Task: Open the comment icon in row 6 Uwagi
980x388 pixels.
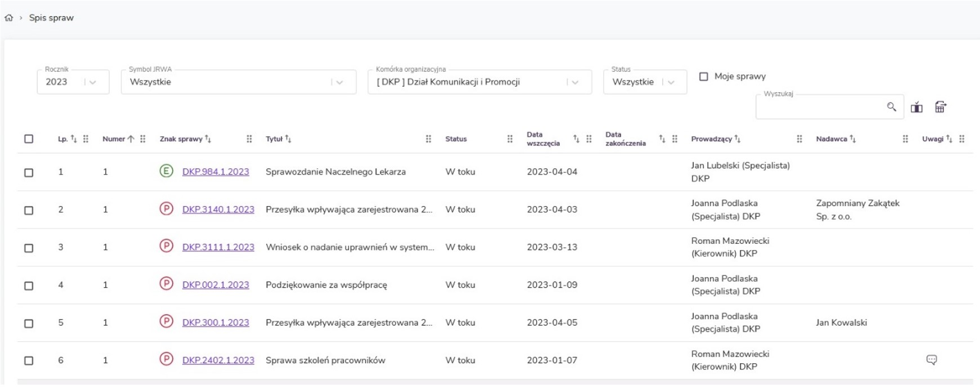Action: [x=932, y=360]
